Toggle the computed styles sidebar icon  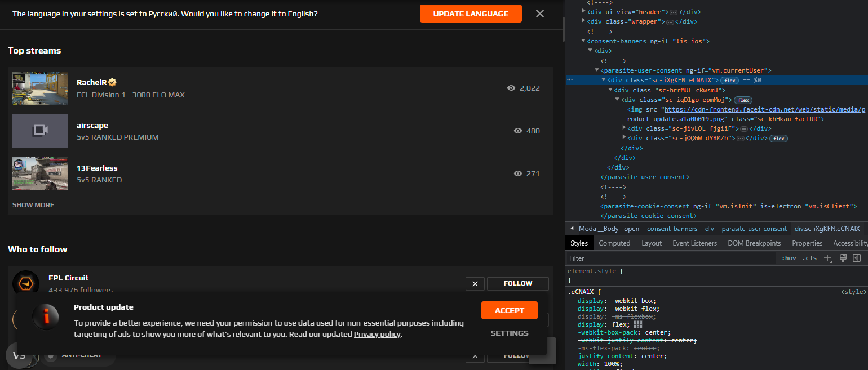click(857, 258)
